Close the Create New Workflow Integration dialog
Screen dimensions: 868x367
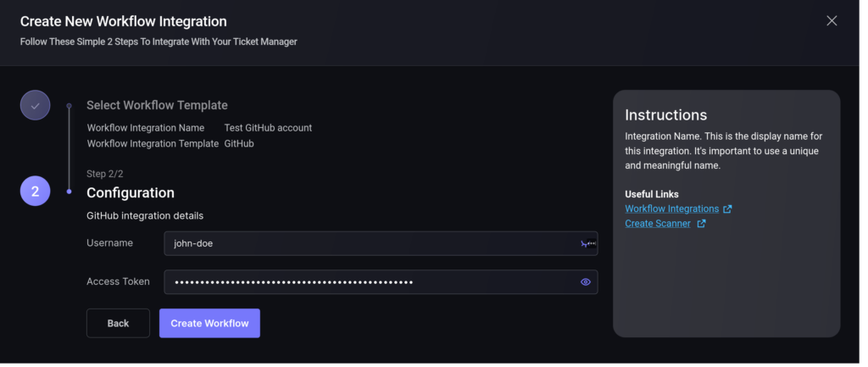pyautogui.click(x=832, y=21)
